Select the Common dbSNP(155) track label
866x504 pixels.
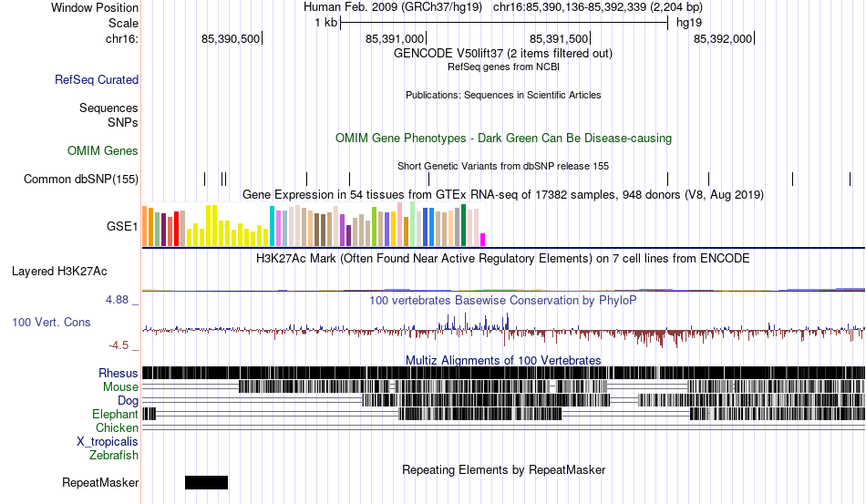(81, 179)
